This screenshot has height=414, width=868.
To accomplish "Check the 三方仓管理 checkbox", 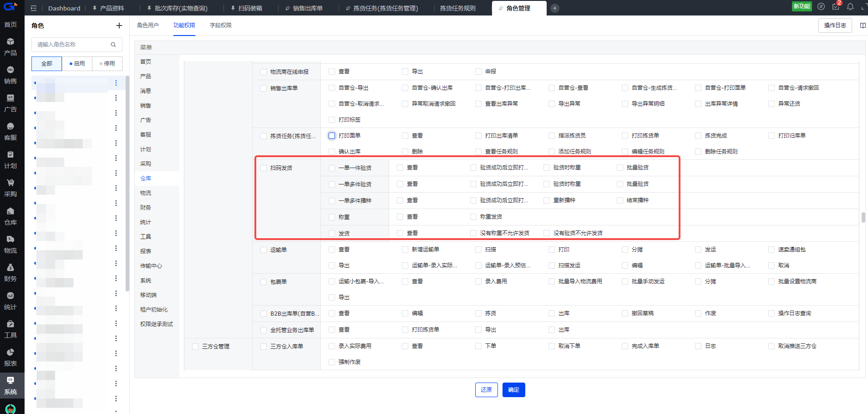I will tap(195, 347).
